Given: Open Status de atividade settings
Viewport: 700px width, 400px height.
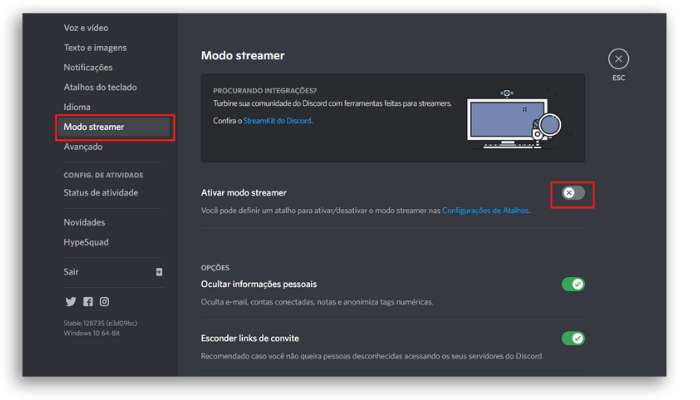Looking at the screenshot, I should point(101,193).
